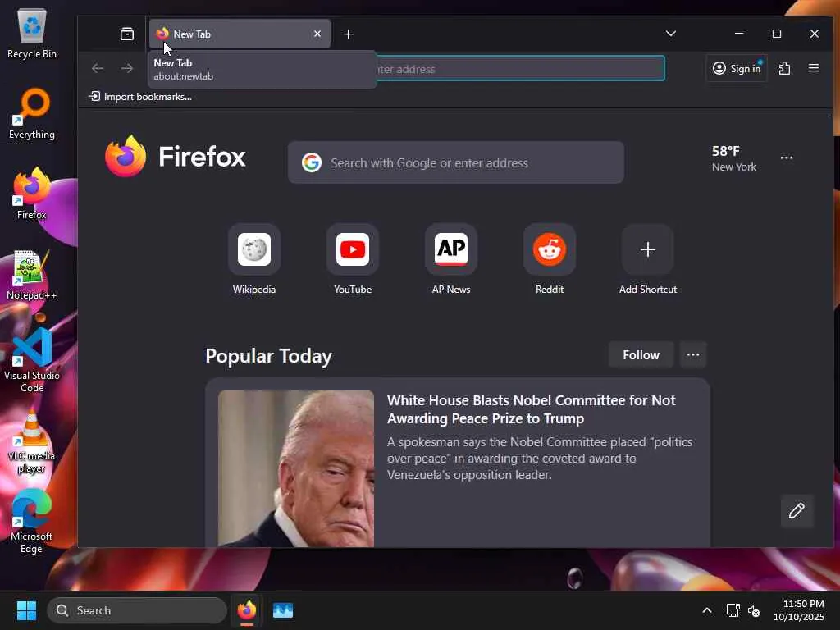Select the VLC media player desktop shortcut

coord(32,441)
